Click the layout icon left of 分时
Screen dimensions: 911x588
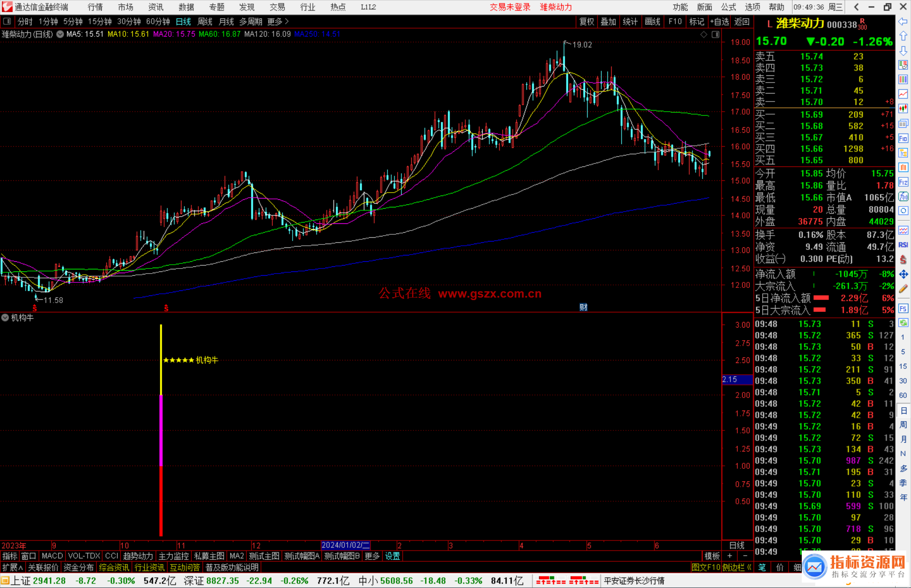tap(7, 21)
